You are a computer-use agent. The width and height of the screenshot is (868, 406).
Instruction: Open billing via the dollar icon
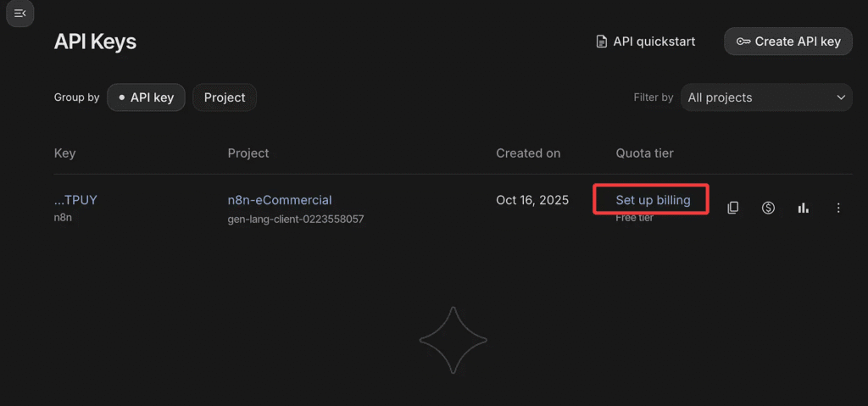point(768,208)
